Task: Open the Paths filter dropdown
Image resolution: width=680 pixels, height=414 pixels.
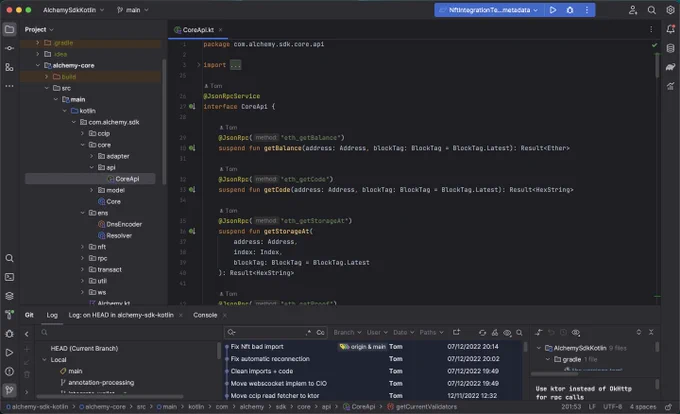Action: (x=431, y=333)
